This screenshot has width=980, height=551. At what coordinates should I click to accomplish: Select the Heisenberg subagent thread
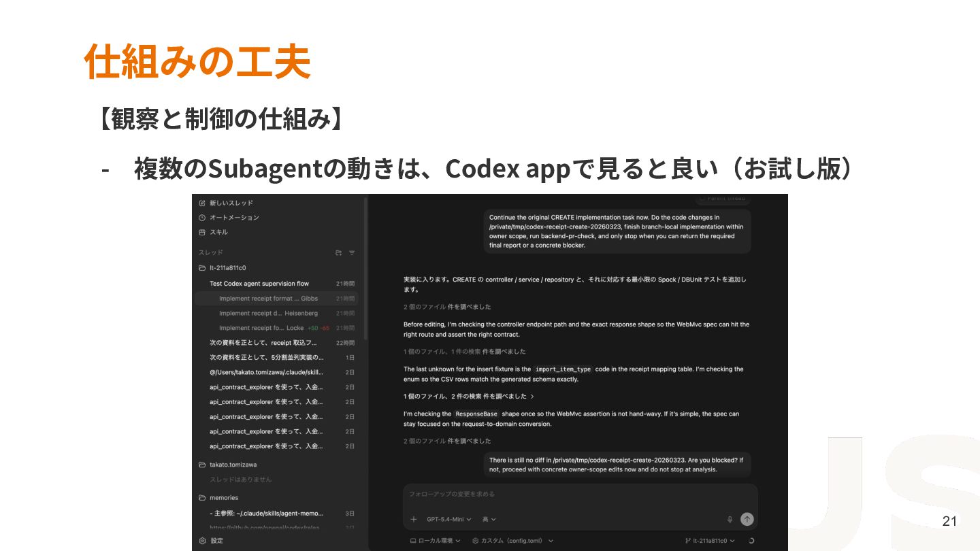pos(276,314)
